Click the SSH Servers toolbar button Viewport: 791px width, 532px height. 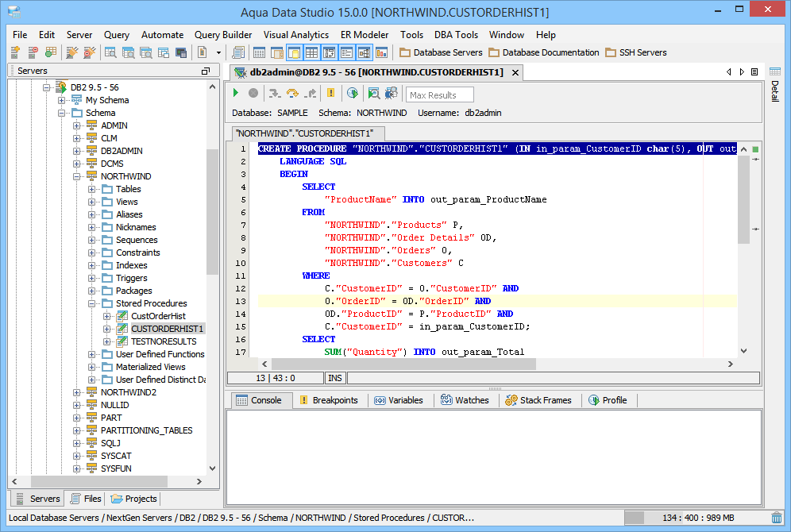(x=636, y=52)
